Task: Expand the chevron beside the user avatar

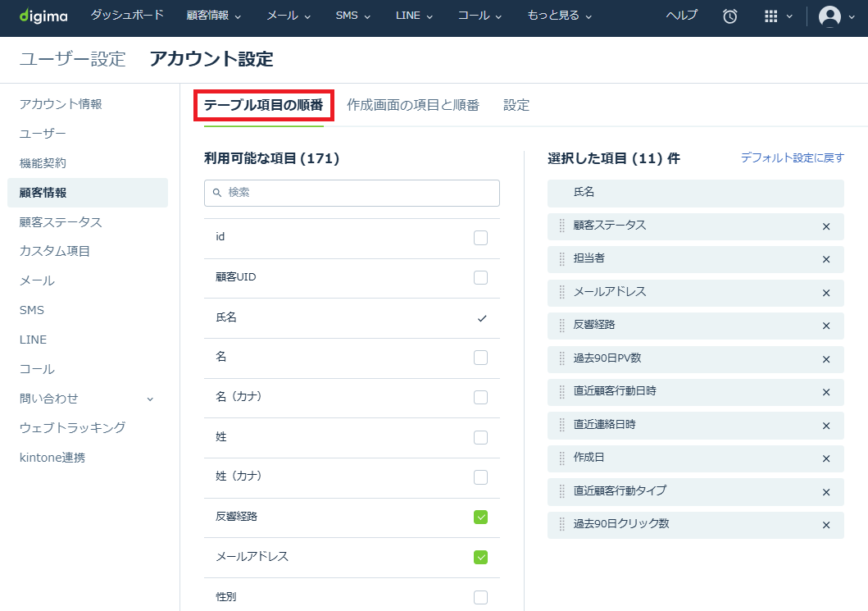Action: click(852, 16)
